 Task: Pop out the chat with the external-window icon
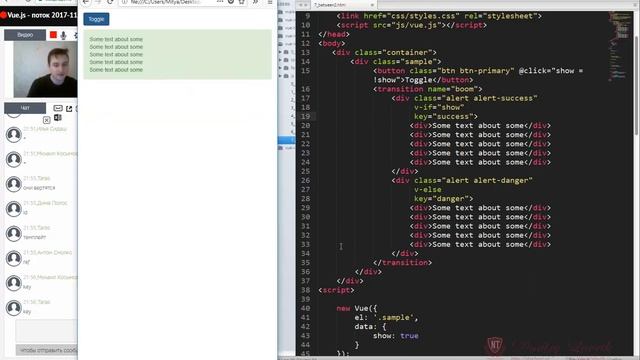[69, 109]
